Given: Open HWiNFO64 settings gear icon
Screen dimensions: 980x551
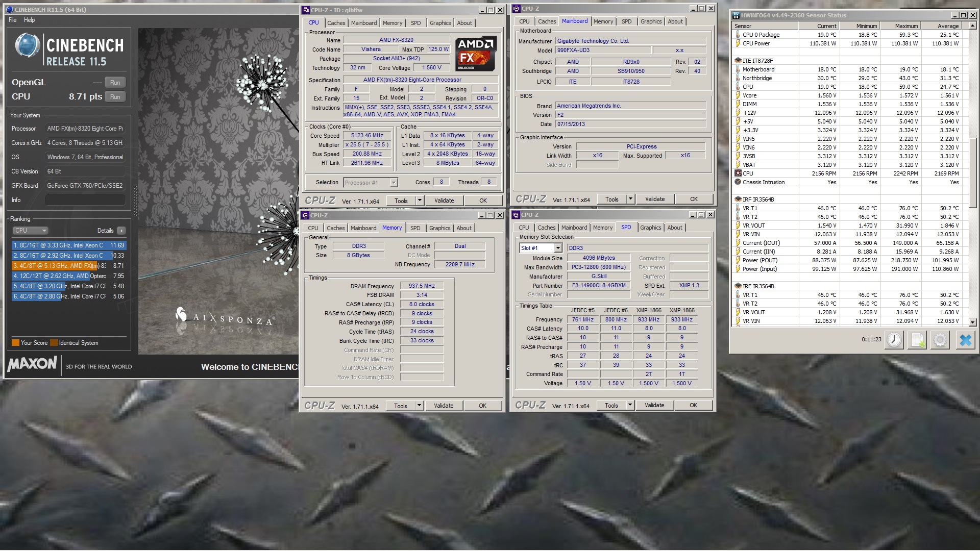Looking at the screenshot, I should 940,340.
